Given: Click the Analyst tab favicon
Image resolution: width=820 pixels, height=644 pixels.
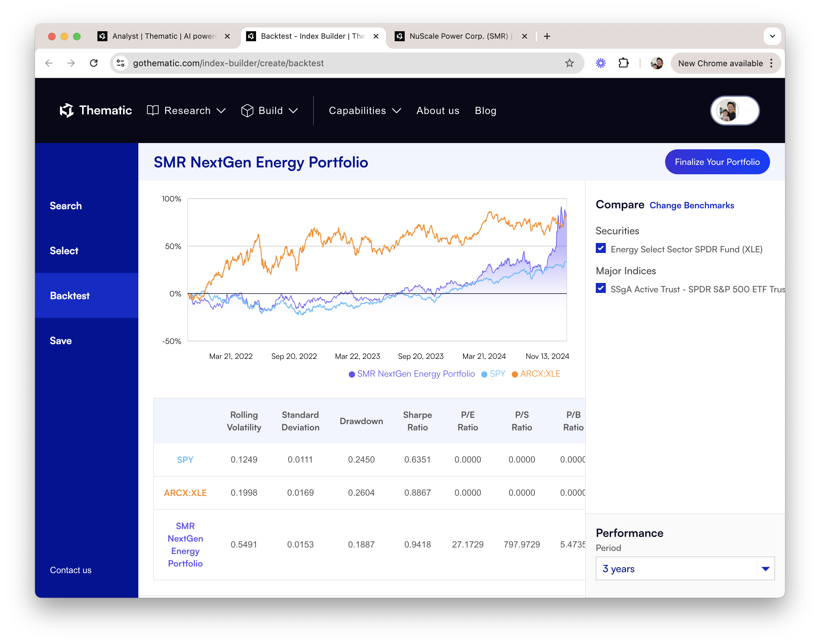Looking at the screenshot, I should [x=102, y=36].
